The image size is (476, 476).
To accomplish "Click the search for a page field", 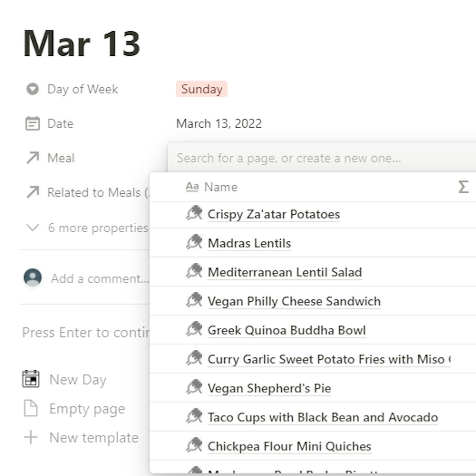I will pyautogui.click(x=322, y=158).
